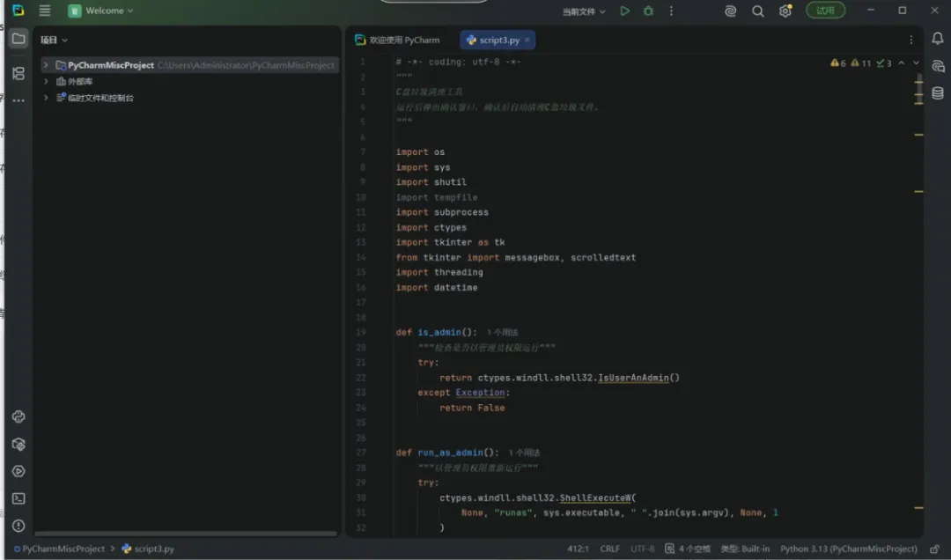The image size is (951, 560).
Task: Click the 412:1 caret position
Action: click(x=578, y=549)
